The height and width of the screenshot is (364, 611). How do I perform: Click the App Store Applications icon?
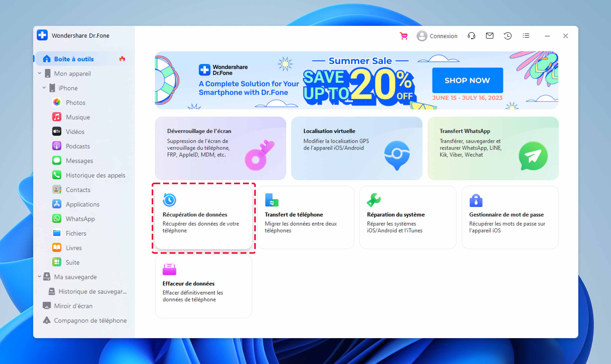[x=57, y=204]
